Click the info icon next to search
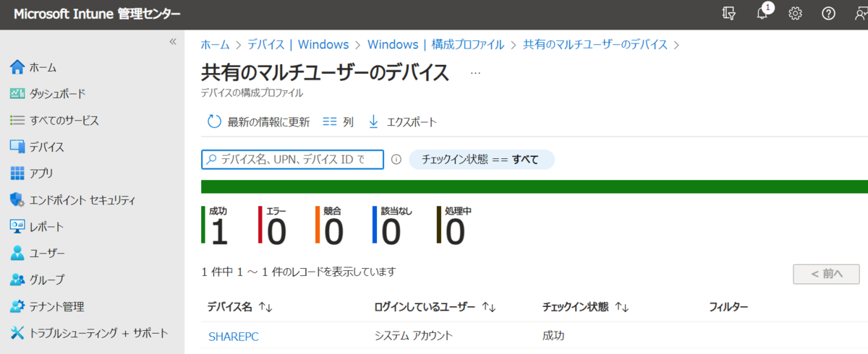 396,160
